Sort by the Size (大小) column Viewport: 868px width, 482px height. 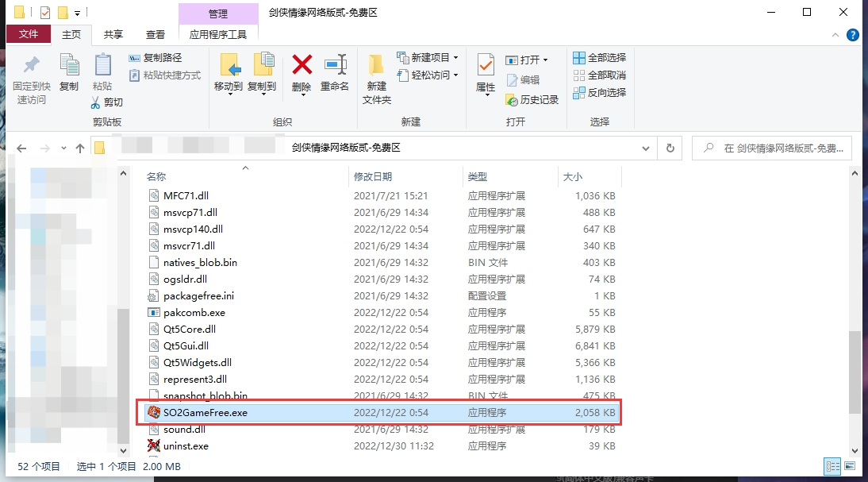pos(590,177)
